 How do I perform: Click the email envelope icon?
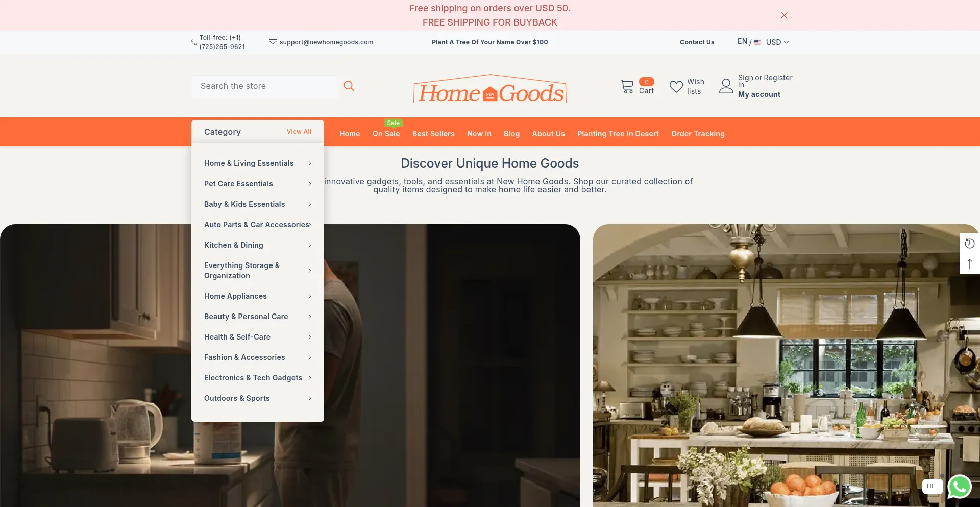(x=273, y=42)
